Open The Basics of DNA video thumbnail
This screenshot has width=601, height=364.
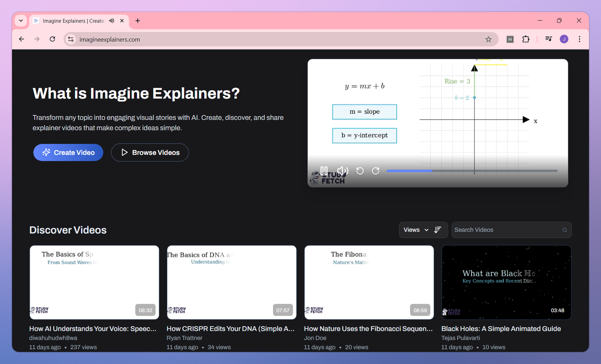231,282
